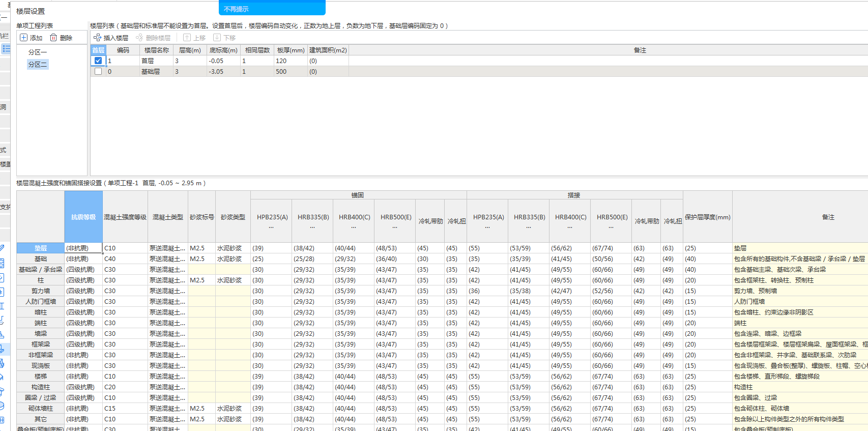The height and width of the screenshot is (431, 868).
Task: Click the 抗震等级 highlighted column header
Action: tap(83, 217)
